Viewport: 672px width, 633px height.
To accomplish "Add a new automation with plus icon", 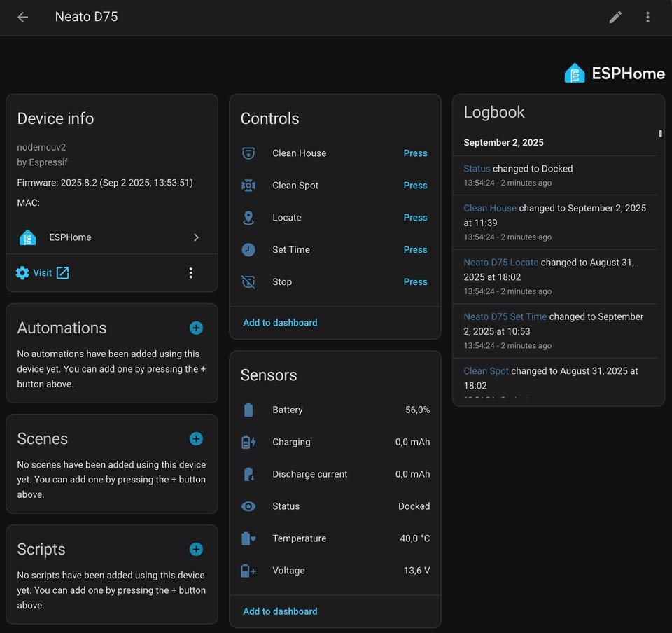I will click(196, 328).
